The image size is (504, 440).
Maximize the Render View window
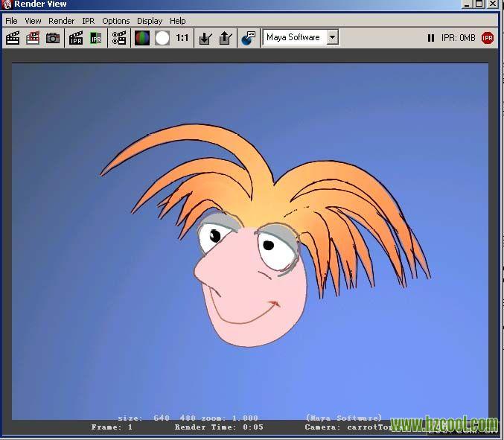[479, 4]
